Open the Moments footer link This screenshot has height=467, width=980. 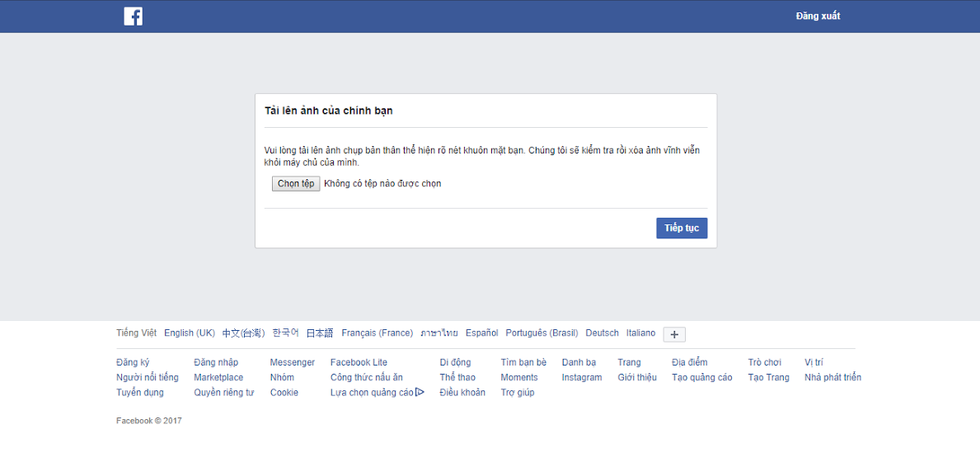[519, 378]
